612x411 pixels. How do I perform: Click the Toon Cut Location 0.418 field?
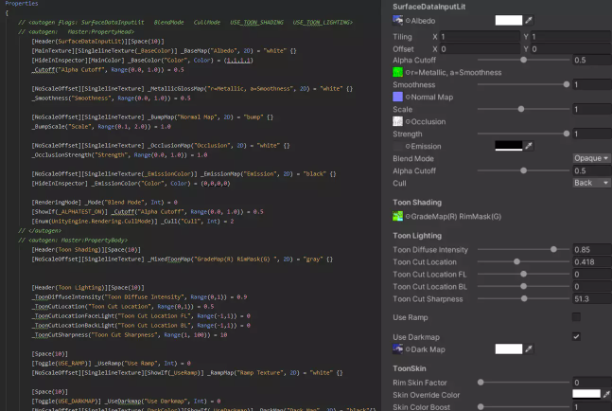coord(592,262)
